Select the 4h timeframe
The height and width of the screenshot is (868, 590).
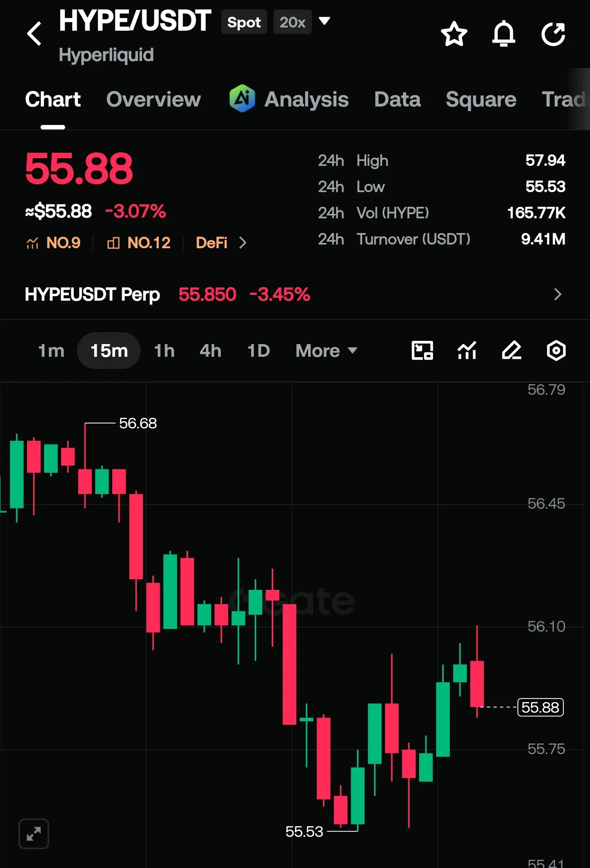point(211,351)
